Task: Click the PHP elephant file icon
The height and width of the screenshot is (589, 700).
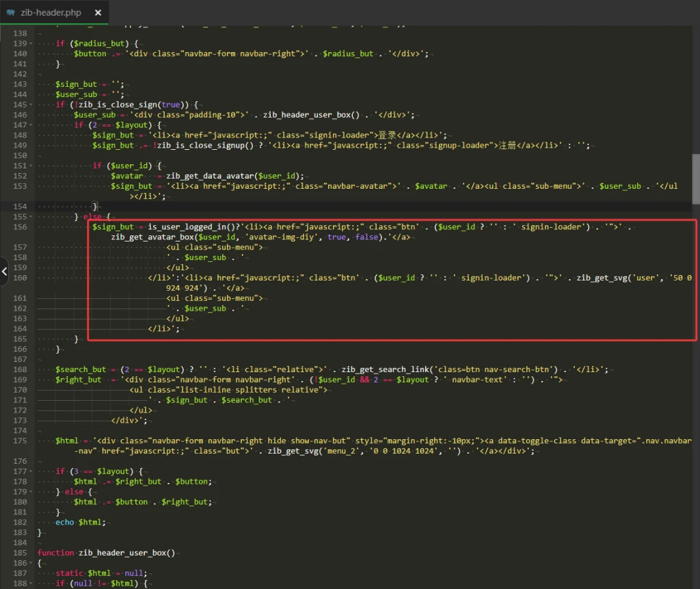Action: [10, 12]
